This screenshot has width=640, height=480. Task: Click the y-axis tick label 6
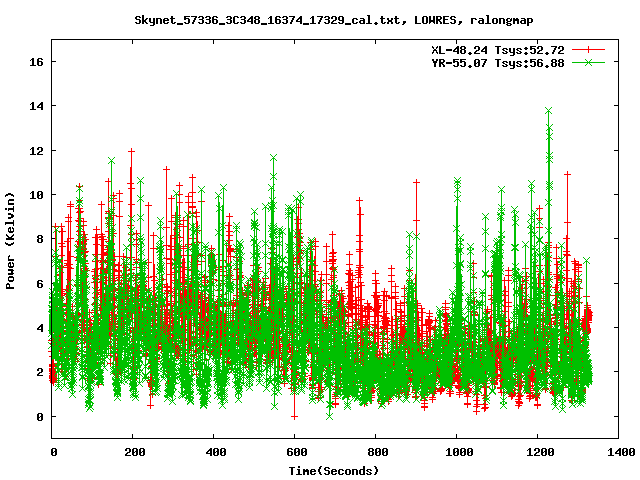40,284
